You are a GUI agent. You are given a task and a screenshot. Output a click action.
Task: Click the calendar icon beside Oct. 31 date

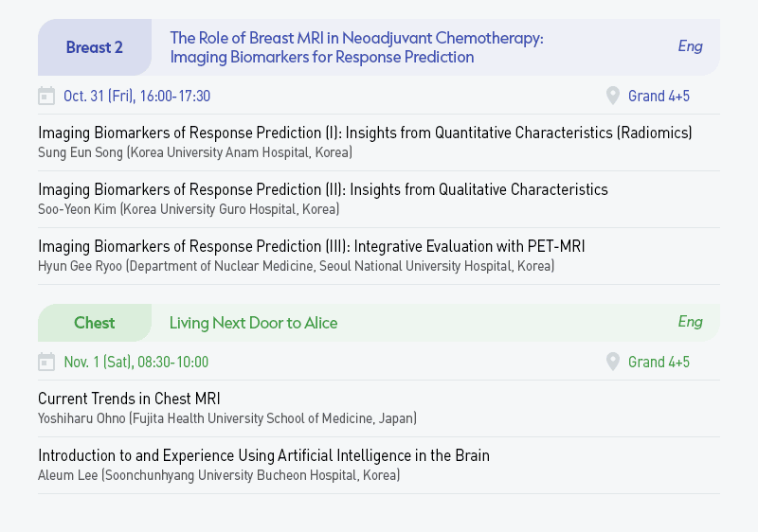pos(46,96)
